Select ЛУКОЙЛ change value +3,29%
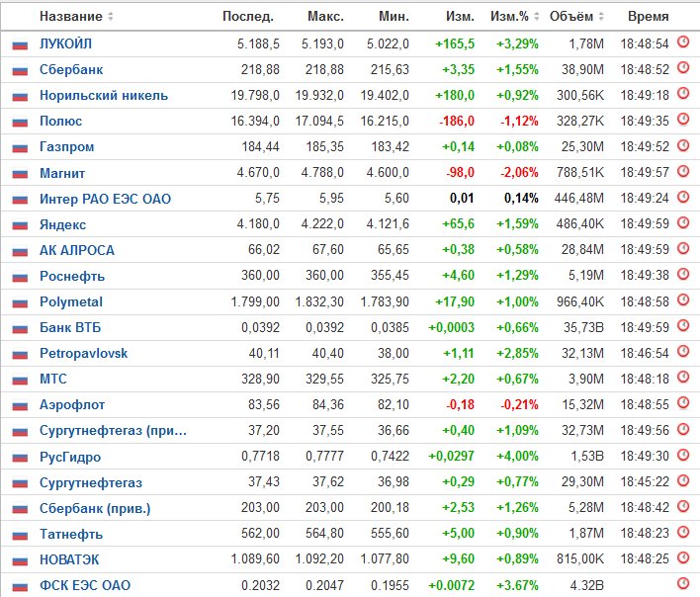This screenshot has width=700, height=597. point(517,43)
